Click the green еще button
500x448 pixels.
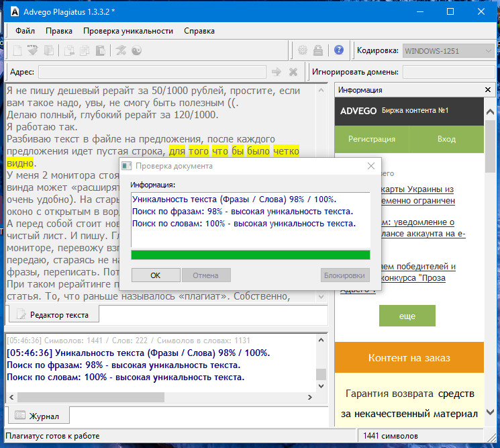pos(407,316)
